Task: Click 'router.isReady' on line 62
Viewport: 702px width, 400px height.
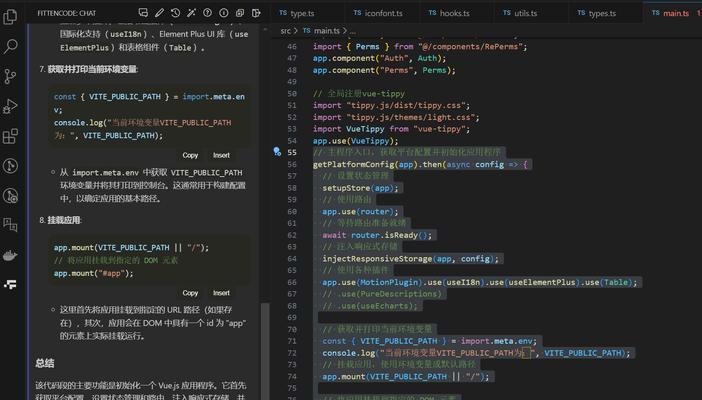Action: click(x=384, y=235)
